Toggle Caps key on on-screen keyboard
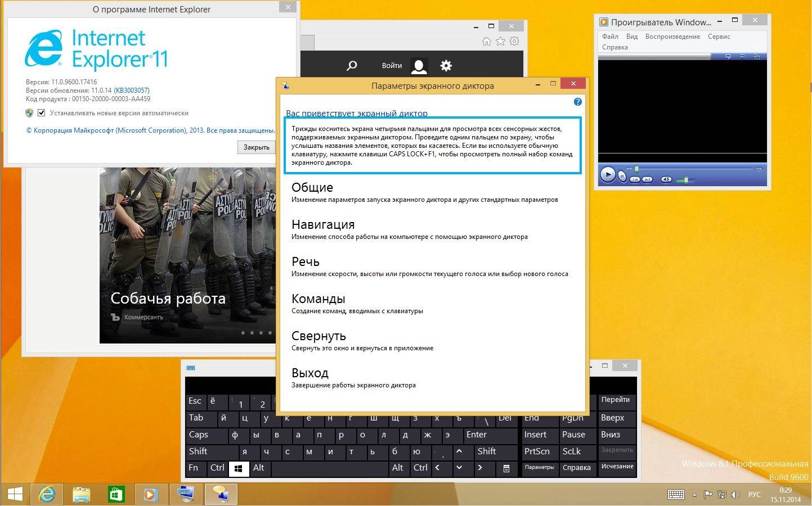Image resolution: width=812 pixels, height=506 pixels. [206, 435]
